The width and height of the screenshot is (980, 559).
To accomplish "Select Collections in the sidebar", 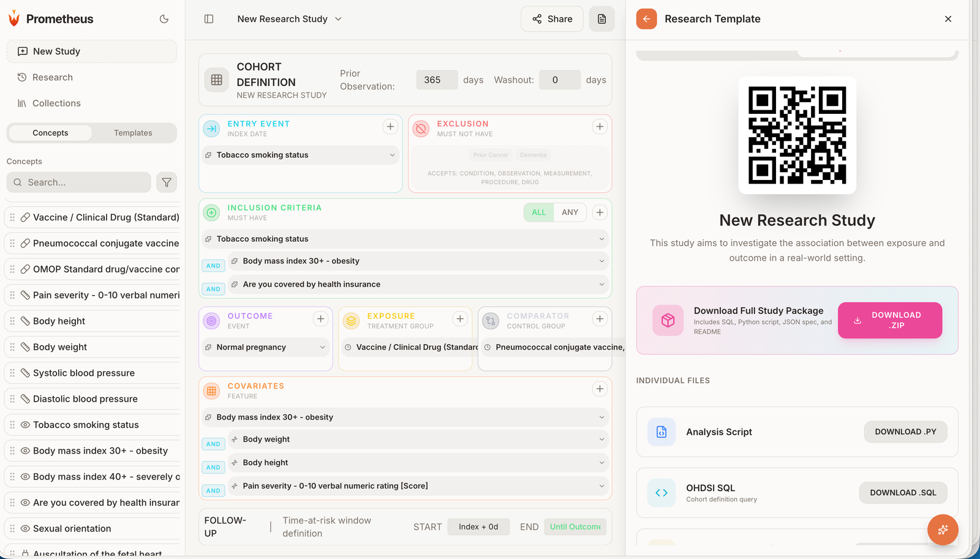I will click(x=56, y=103).
